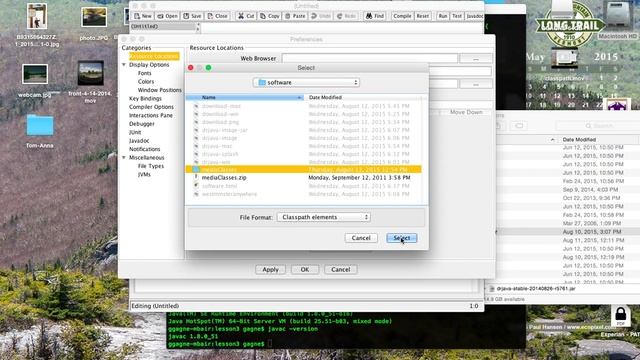Click Cancel in the Preferences window
The width and height of the screenshot is (640, 360).
point(341,269)
